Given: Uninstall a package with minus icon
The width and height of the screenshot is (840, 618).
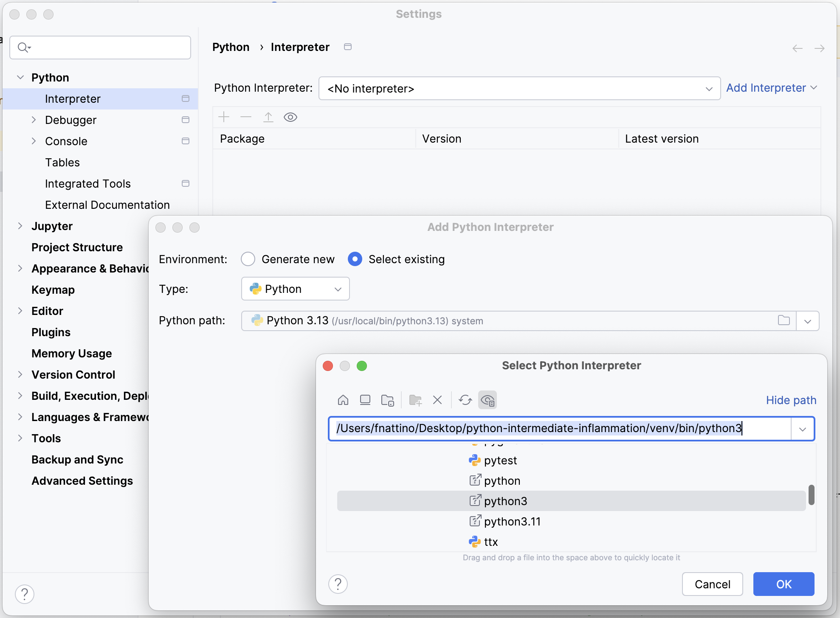Looking at the screenshot, I should [x=246, y=117].
